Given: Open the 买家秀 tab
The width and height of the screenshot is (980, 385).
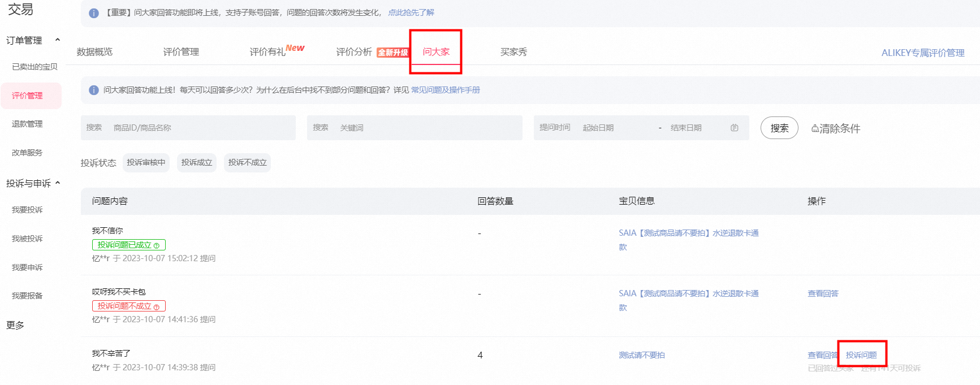Looking at the screenshot, I should tap(513, 51).
